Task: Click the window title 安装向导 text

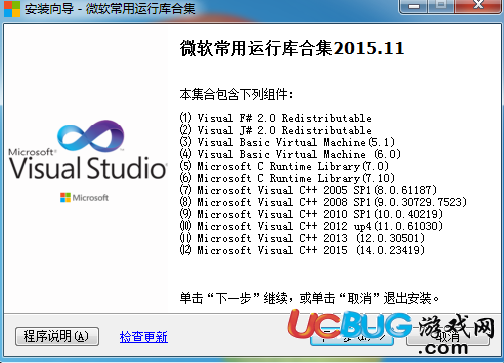Action: click(49, 8)
